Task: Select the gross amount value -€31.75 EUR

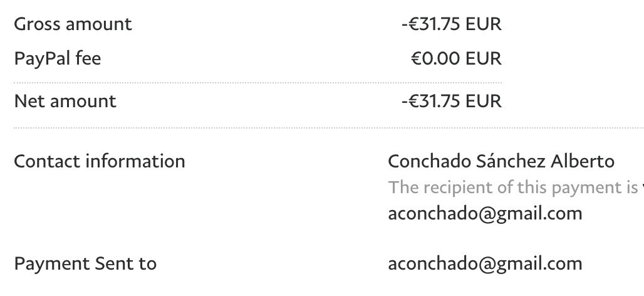Action: (451, 24)
